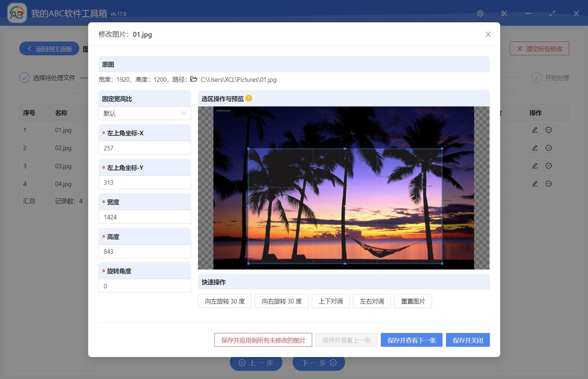Screen dimensions: 588x379
Task: Click the 宽度 width input showing 1424
Action: (144, 217)
